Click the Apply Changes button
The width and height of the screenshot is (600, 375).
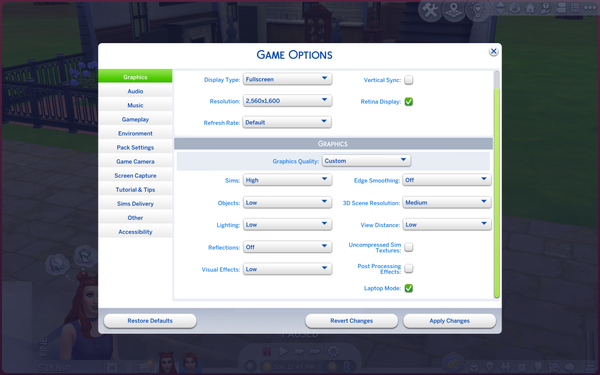click(x=449, y=321)
